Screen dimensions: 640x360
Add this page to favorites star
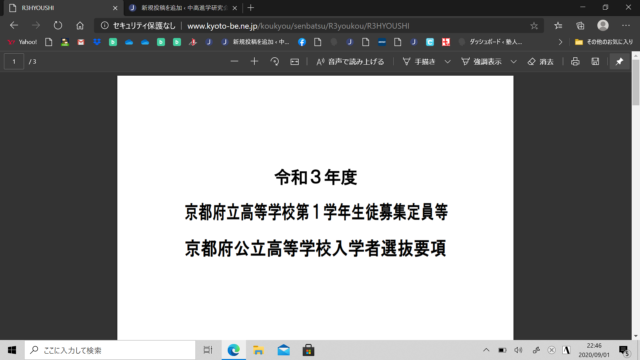pyautogui.click(x=534, y=26)
